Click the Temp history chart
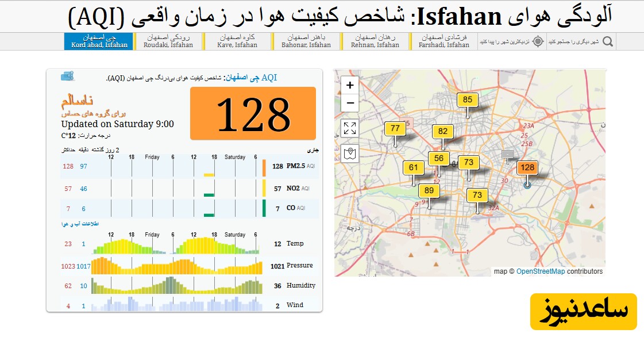 point(176,246)
